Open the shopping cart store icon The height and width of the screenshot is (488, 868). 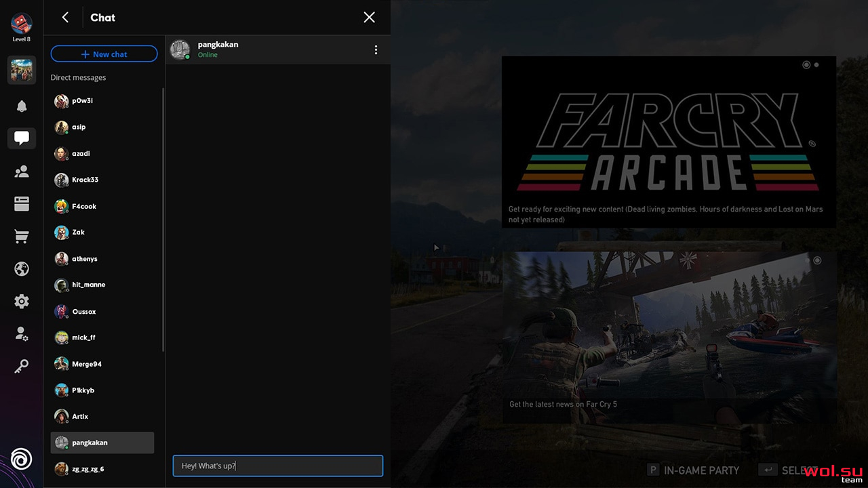pos(22,237)
